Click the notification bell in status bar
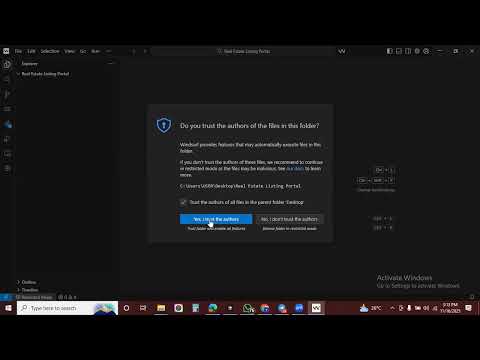480x360 pixels. [x=472, y=297]
